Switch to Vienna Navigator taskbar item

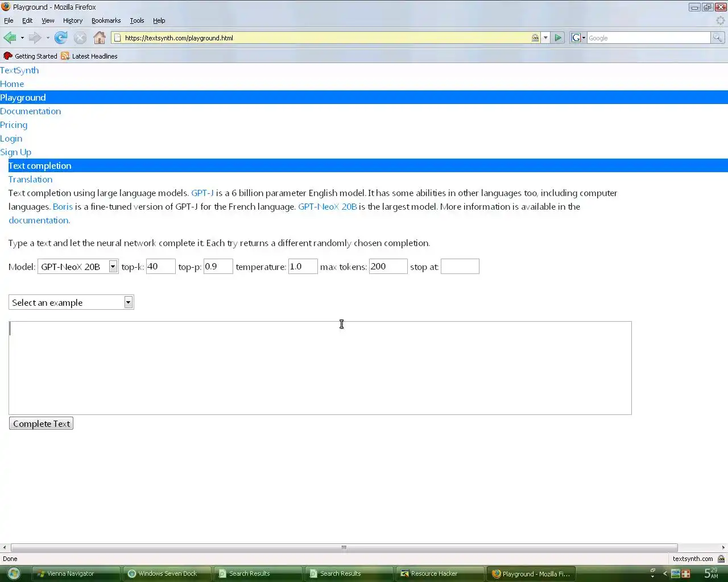click(x=76, y=573)
